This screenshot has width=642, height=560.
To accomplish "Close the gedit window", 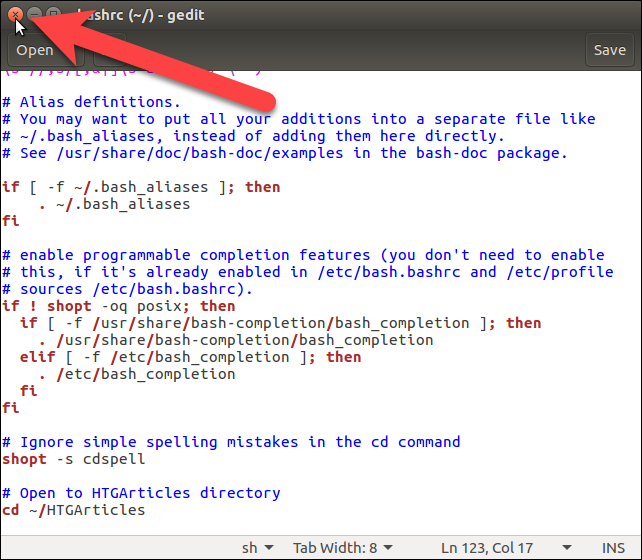I will point(16,15).
